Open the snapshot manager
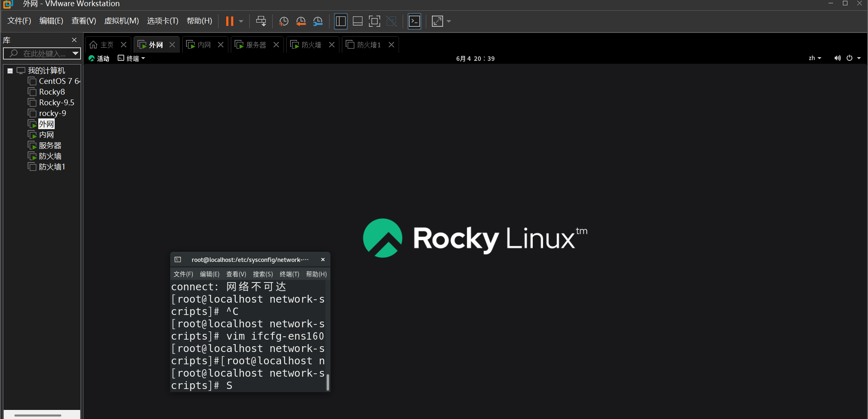868x419 pixels. tap(318, 21)
